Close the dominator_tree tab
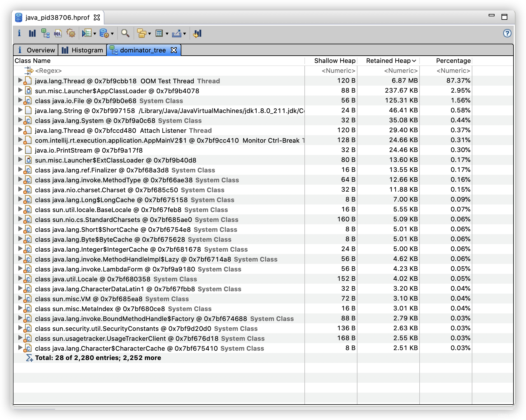The width and height of the screenshot is (526, 420). [174, 50]
